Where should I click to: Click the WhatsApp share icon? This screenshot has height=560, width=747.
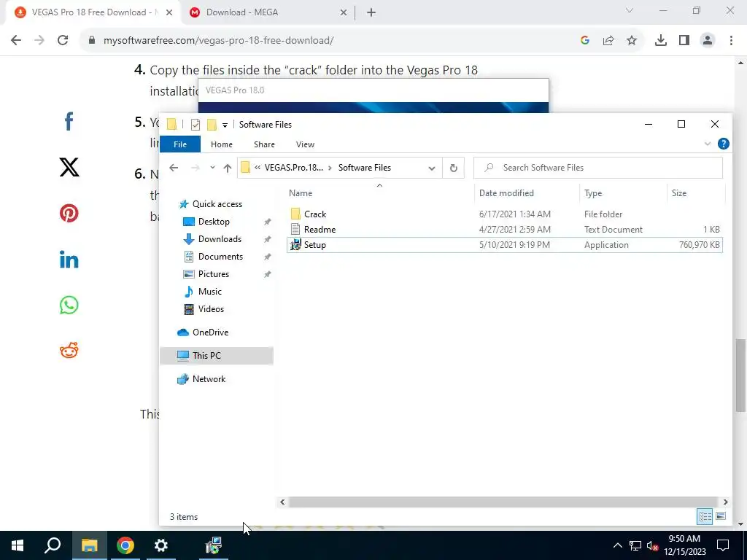pyautogui.click(x=69, y=306)
